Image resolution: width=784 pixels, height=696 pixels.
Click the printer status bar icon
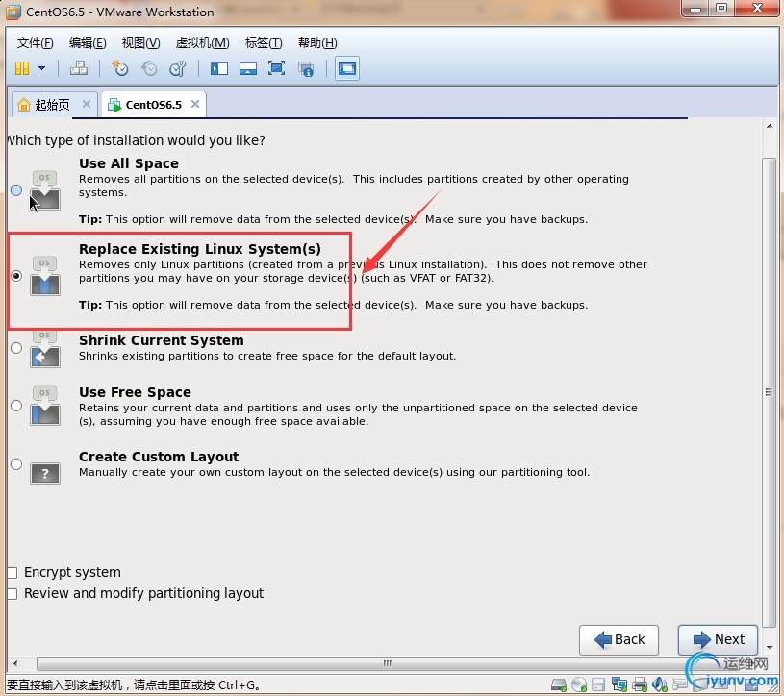point(640,684)
